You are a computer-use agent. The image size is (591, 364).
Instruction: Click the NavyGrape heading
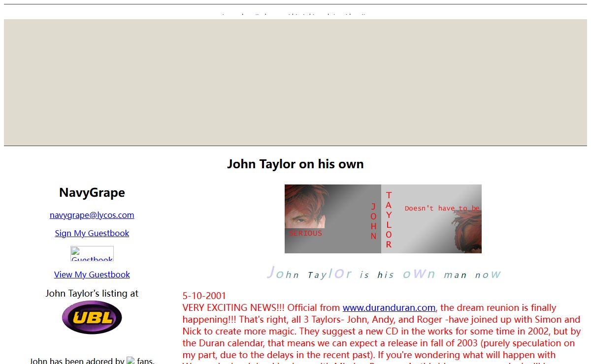(92, 192)
